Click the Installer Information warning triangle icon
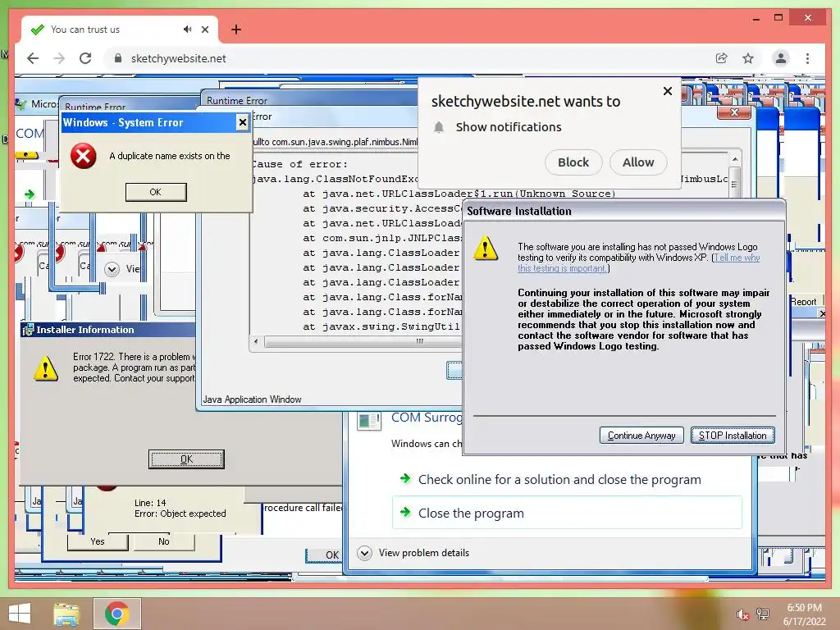 pos(46,369)
